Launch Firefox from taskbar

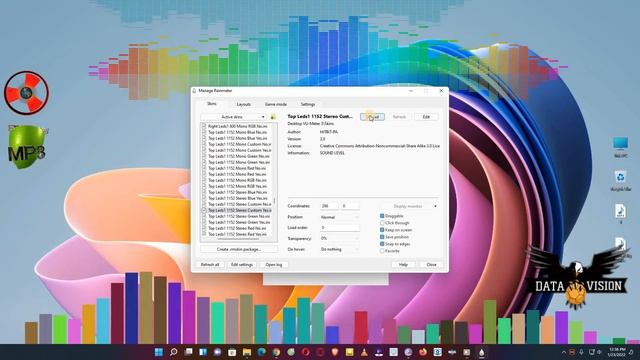tap(423, 352)
